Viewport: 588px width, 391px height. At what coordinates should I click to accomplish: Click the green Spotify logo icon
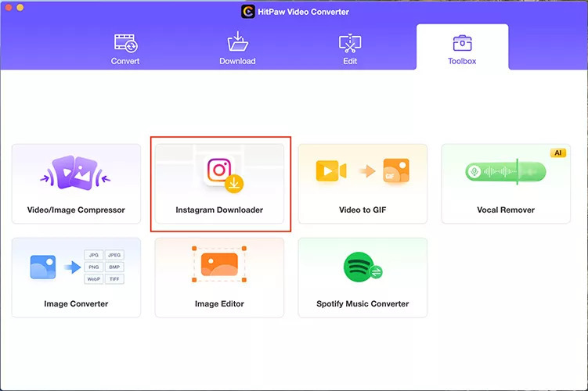(359, 267)
